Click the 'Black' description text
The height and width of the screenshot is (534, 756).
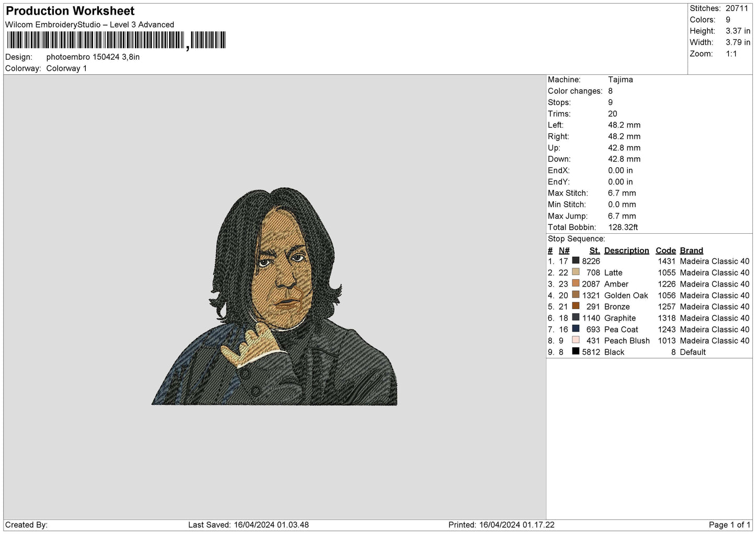coord(614,352)
